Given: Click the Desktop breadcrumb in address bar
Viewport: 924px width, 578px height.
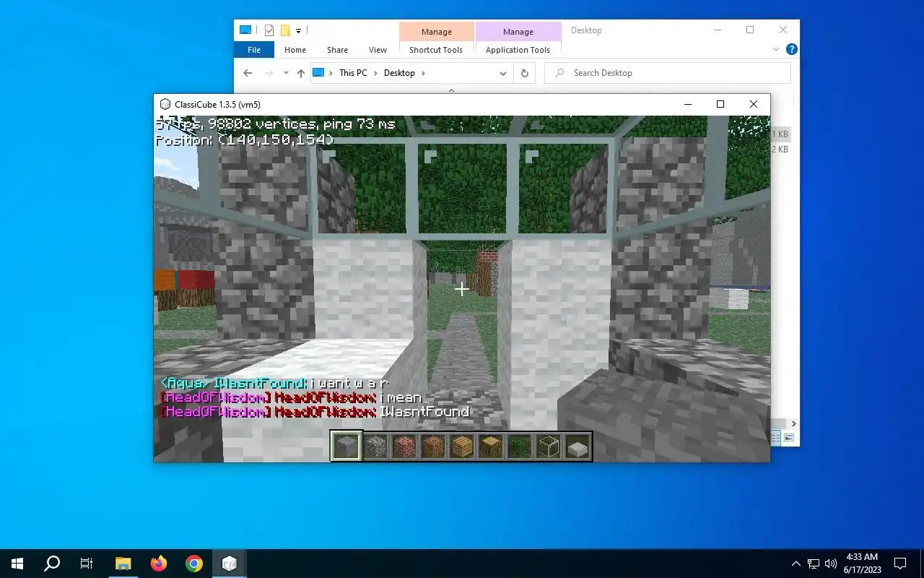Looking at the screenshot, I should tap(399, 73).
